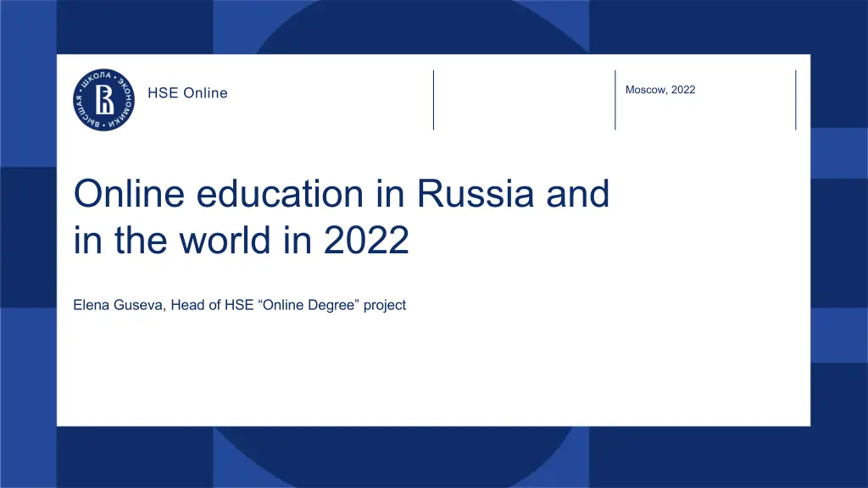This screenshot has width=868, height=488.
Task: Click the vertical divider right of HSE Online
Action: pyautogui.click(x=433, y=100)
